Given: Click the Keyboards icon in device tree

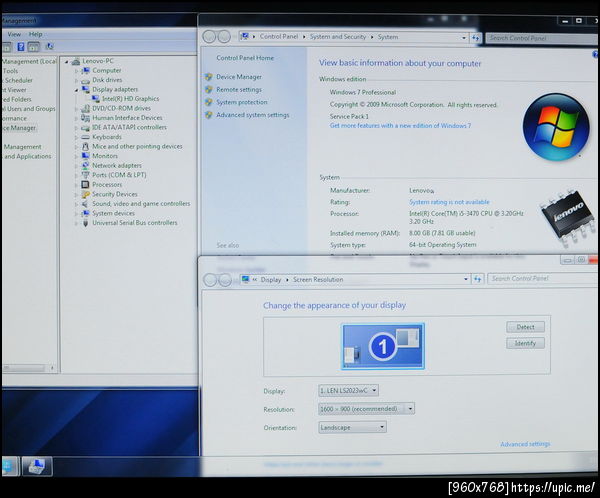Looking at the screenshot, I should click(x=86, y=137).
